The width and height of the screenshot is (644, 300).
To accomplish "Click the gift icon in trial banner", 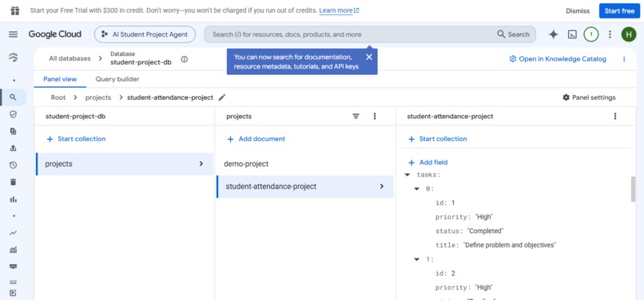I will pyautogui.click(x=15, y=10).
